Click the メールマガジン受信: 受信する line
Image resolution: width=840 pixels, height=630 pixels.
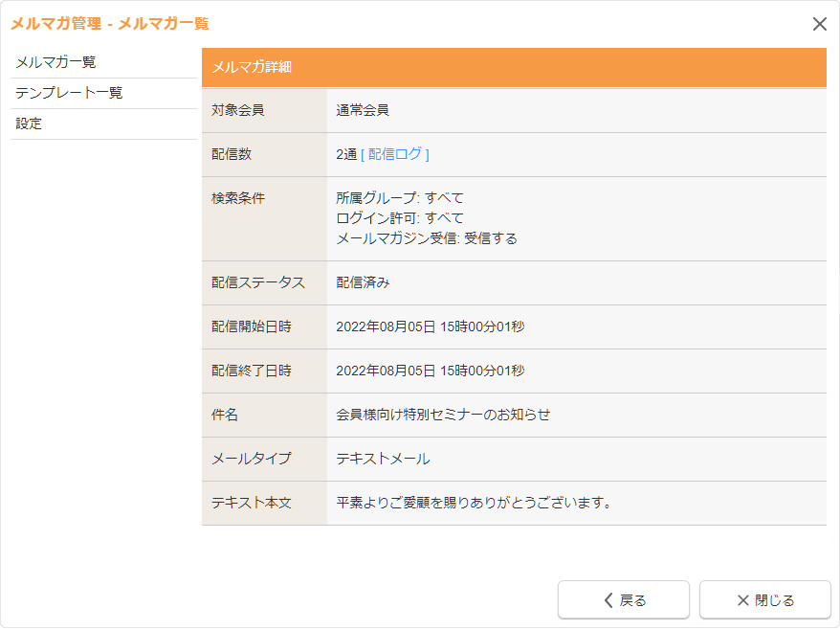[x=427, y=238]
